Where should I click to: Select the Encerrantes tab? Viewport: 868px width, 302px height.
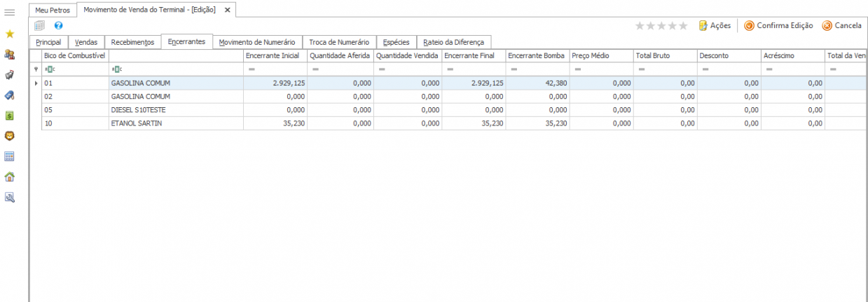(186, 41)
